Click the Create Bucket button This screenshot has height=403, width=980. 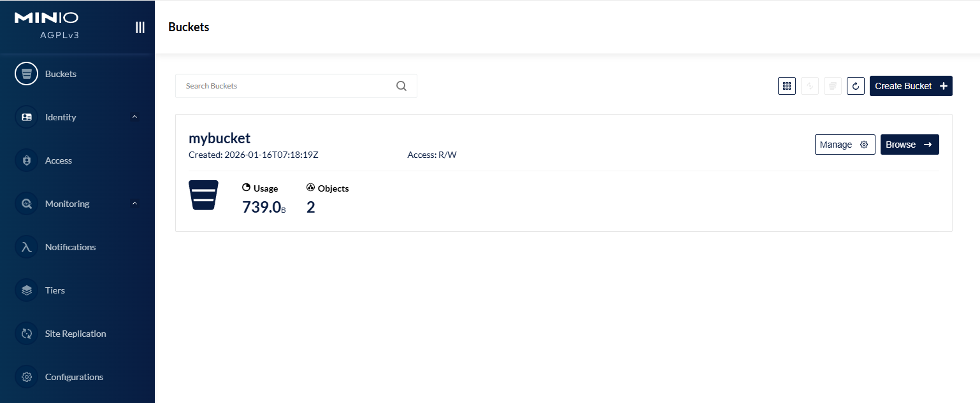click(911, 86)
